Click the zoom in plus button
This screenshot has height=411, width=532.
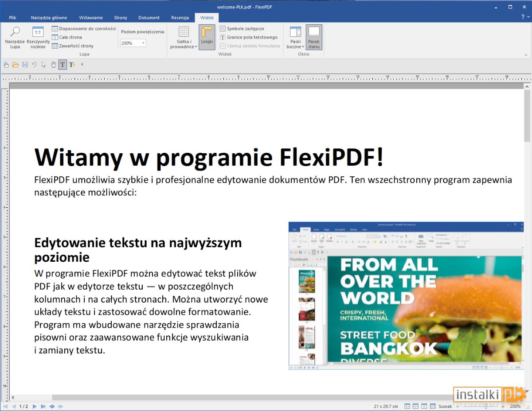[503, 406]
